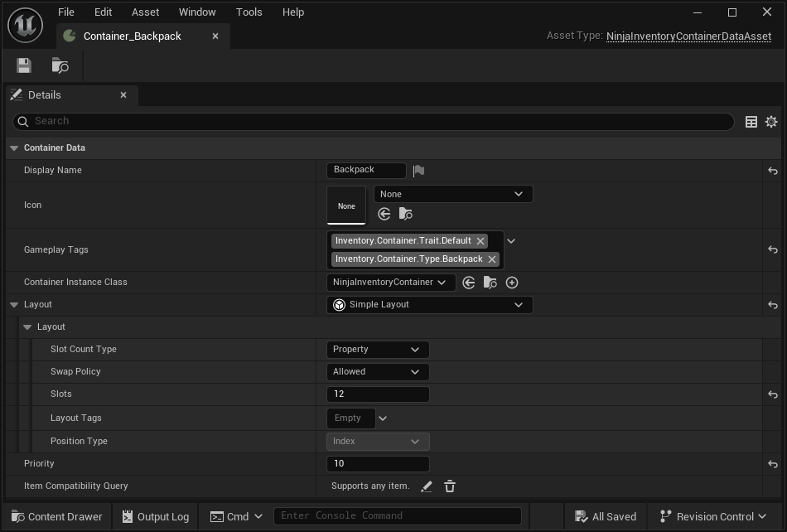Screen dimensions: 787x532
Task: Close the Details panel tab
Action: pyautogui.click(x=123, y=94)
